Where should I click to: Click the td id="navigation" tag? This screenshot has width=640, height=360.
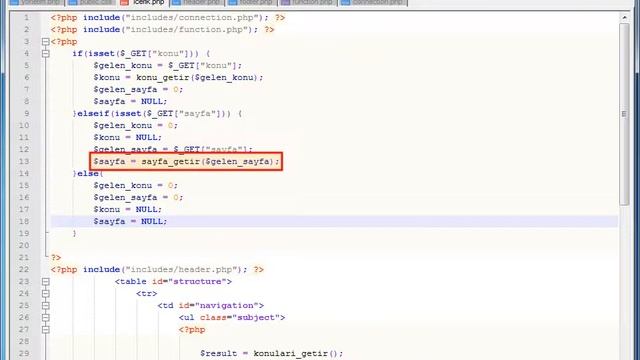click(210, 306)
